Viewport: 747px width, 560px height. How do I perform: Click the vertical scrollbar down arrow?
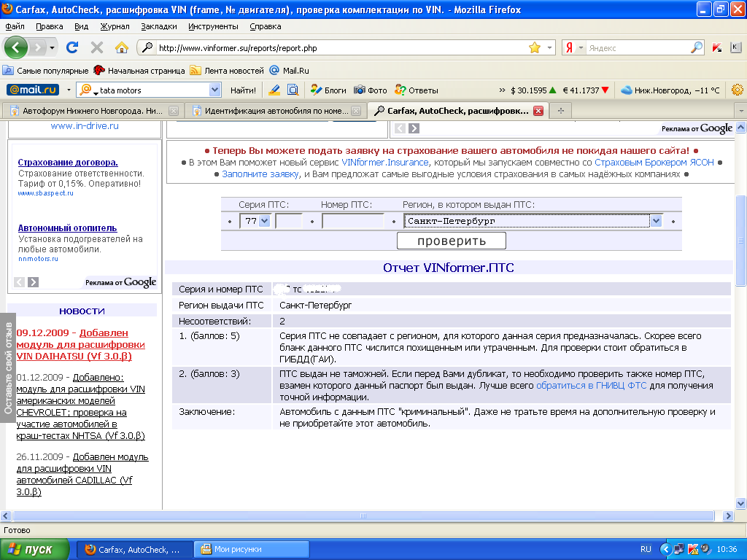point(741,503)
